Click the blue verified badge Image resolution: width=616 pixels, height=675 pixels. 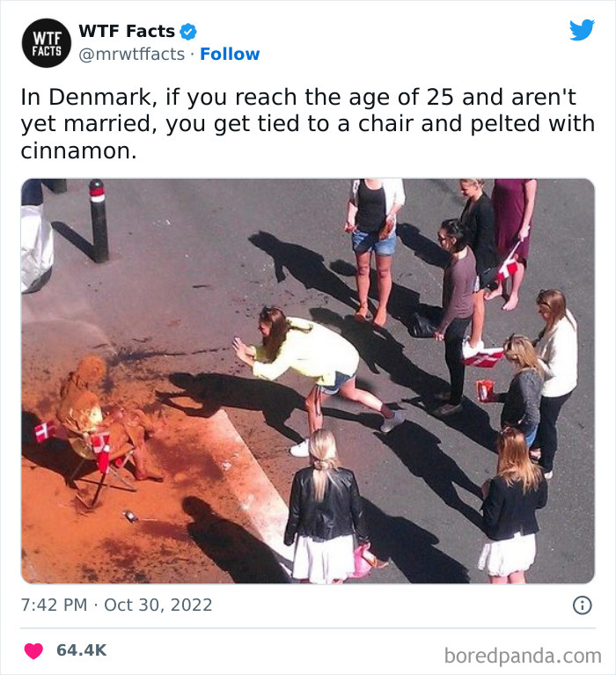tap(188, 32)
